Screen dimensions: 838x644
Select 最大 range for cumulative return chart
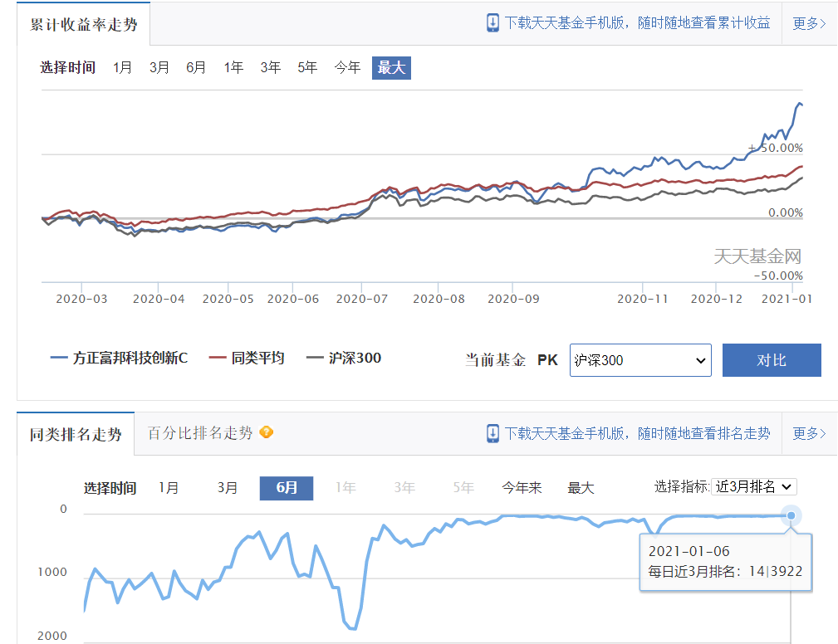coord(392,68)
